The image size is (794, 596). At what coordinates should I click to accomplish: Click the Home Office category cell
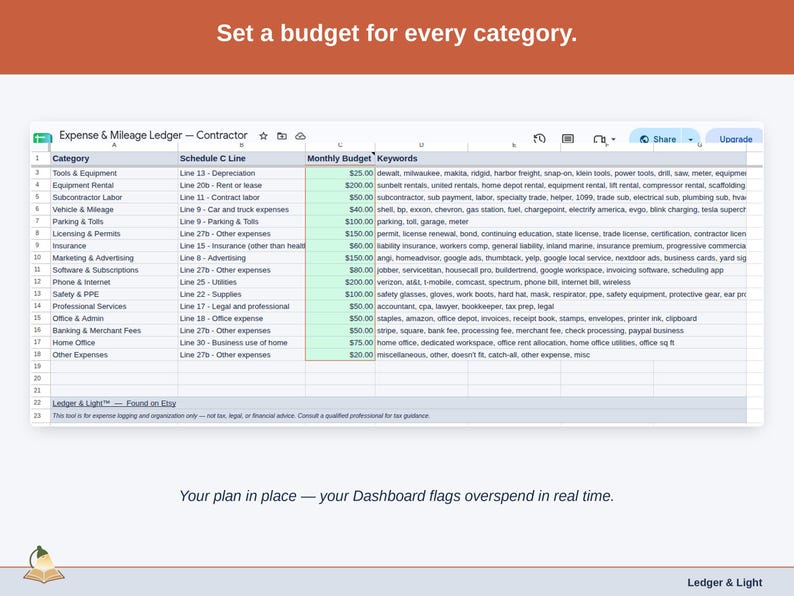pyautogui.click(x=114, y=343)
